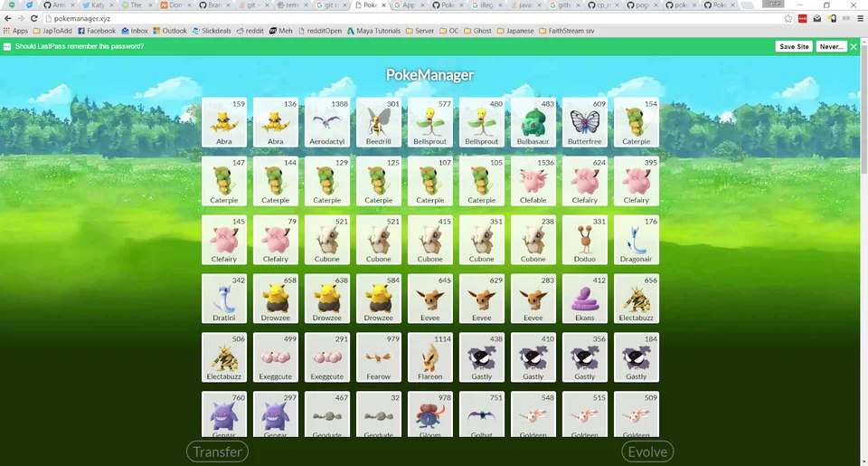
Task: Open the red LastPass extension icon
Action: pyautogui.click(x=803, y=18)
